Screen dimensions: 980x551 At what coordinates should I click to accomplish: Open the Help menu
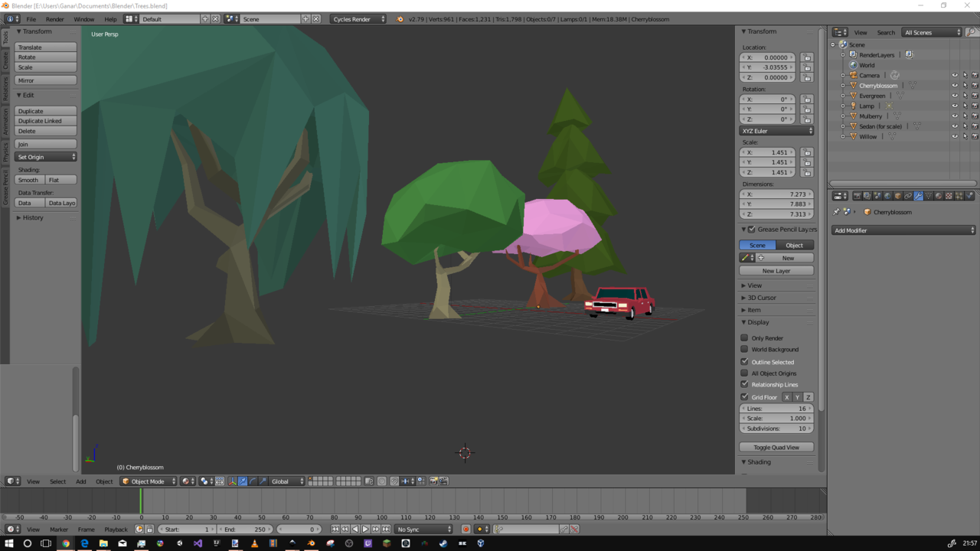[x=111, y=19]
